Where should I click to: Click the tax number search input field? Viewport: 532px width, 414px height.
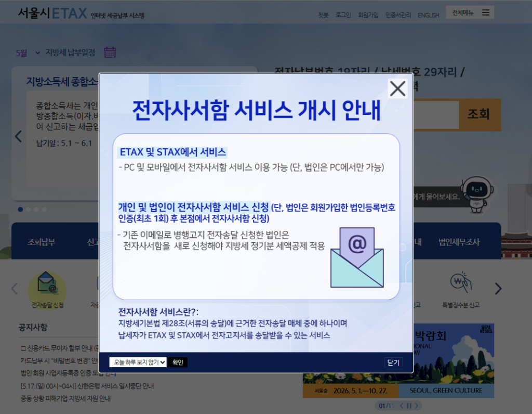coord(436,114)
